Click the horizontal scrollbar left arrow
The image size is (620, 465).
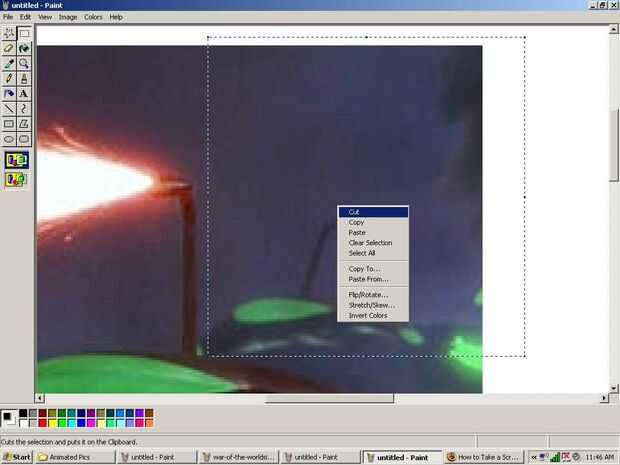[x=39, y=398]
